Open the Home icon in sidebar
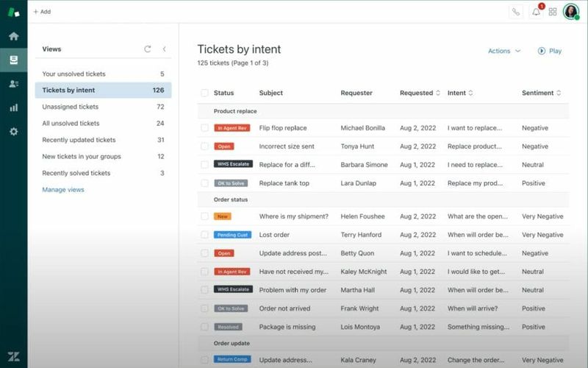The image size is (588, 368). pyautogui.click(x=13, y=36)
